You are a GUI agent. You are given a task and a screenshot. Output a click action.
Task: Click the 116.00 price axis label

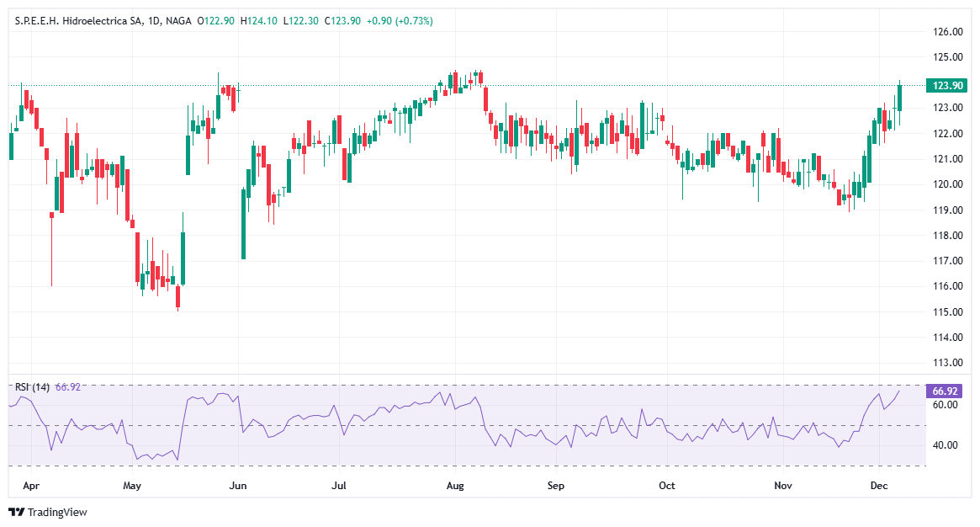pyautogui.click(x=947, y=286)
